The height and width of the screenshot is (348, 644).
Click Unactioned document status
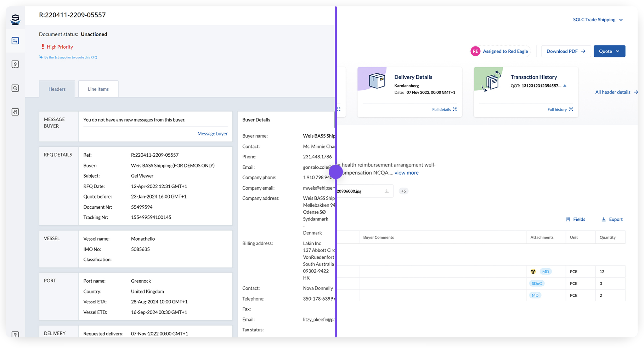coord(94,34)
